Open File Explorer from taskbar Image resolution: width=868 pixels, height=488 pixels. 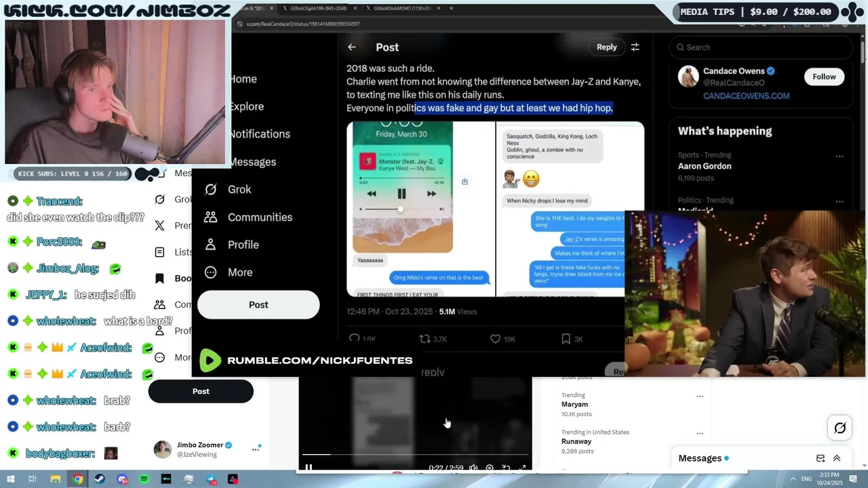pyautogui.click(x=56, y=479)
